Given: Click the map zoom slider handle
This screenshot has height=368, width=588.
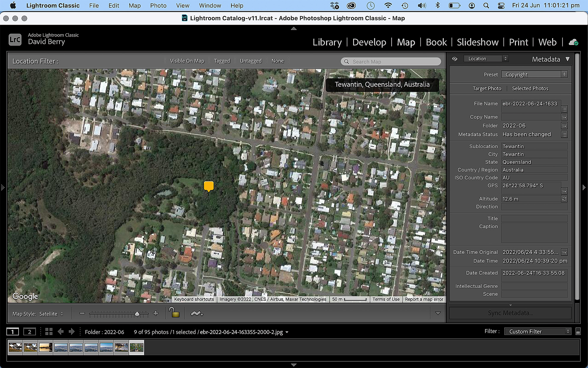Looking at the screenshot, I should click(137, 314).
